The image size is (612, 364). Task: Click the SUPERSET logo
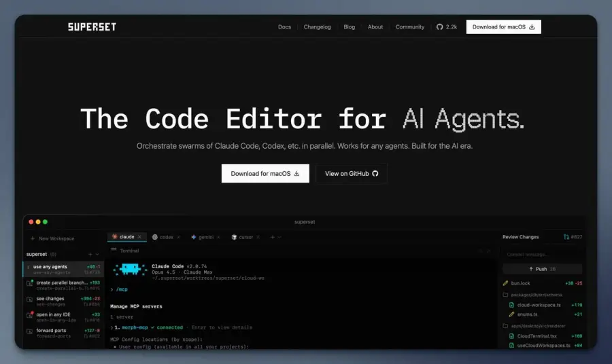pos(92,27)
